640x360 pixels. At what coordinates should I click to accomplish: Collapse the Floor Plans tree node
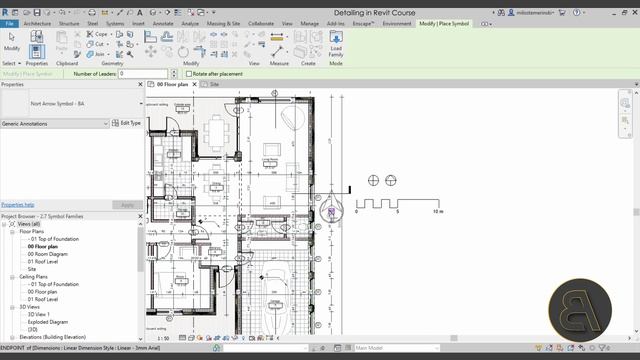tap(12, 231)
